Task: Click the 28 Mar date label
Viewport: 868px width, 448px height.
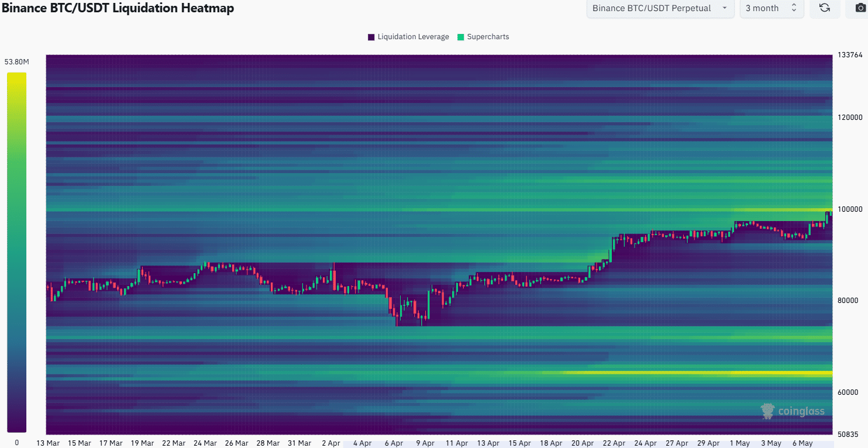Action: click(268, 443)
